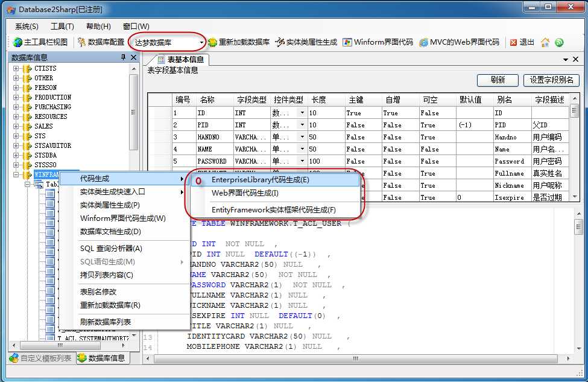This screenshot has height=382, width=588.
Task: Expand the PERSON schema tree node
Action: click(16, 88)
